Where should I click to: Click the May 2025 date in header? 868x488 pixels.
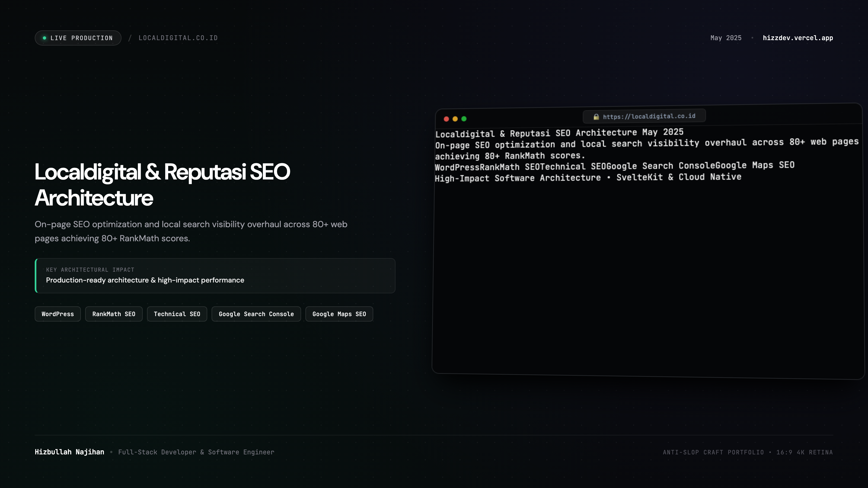point(726,38)
